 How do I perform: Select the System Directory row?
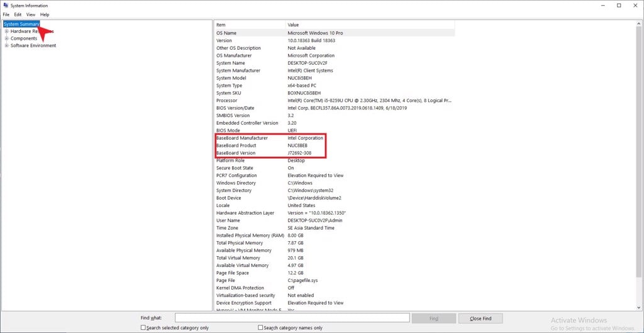[x=335, y=190]
